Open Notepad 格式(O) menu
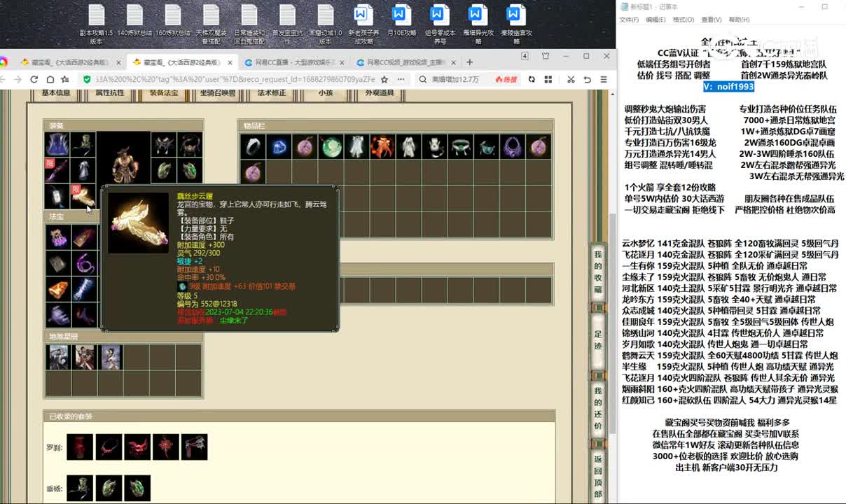 684,20
